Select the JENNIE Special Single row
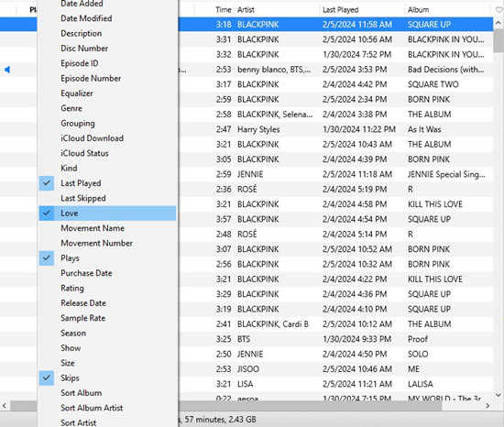Viewport: 504px width, 427px height. [335, 174]
